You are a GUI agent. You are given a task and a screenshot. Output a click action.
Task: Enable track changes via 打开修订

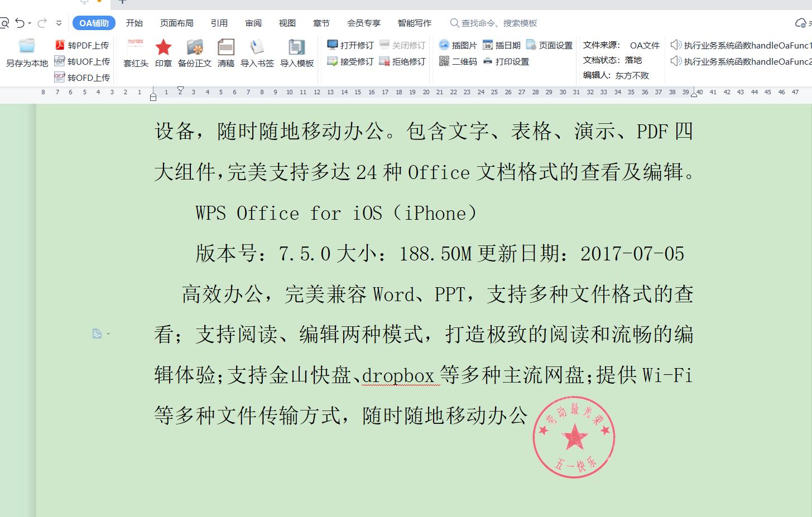[350, 45]
